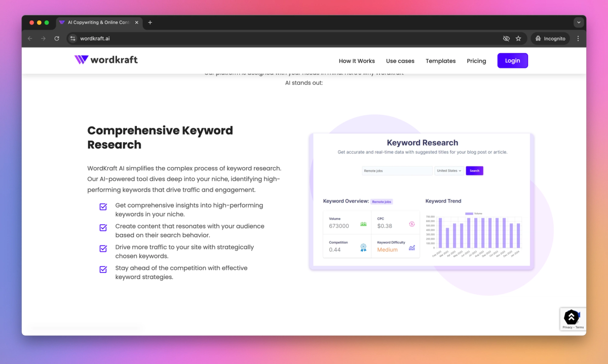The height and width of the screenshot is (364, 608).
Task: Click the 'Keyword Trend' label
Action: (443, 201)
